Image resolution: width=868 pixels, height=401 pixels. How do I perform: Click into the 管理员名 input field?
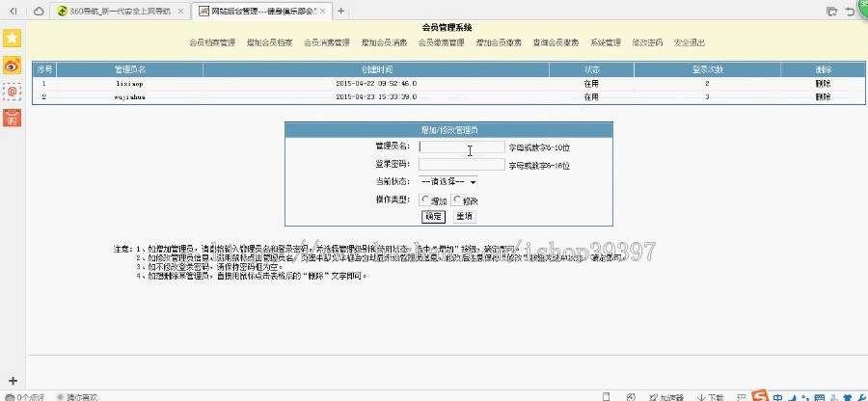click(462, 147)
